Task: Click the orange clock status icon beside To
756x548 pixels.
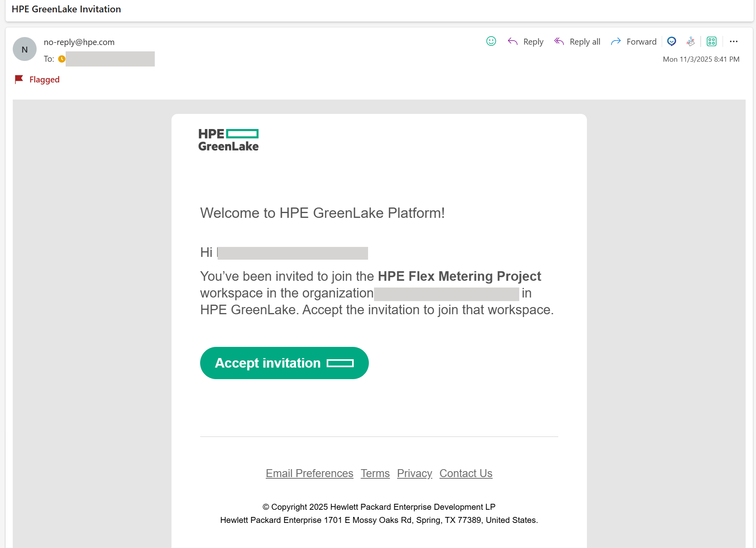Action: point(62,59)
